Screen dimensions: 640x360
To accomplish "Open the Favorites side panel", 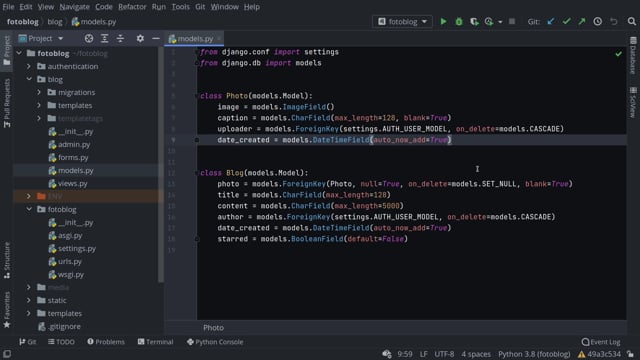I will (7, 310).
